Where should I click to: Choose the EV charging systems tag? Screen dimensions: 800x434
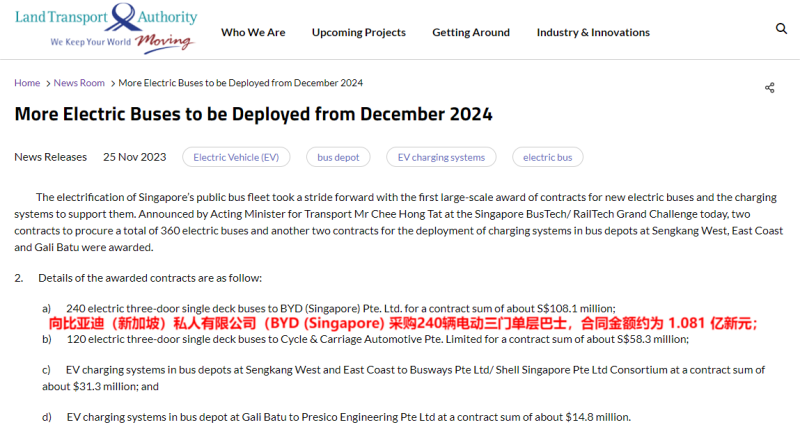coord(441,157)
